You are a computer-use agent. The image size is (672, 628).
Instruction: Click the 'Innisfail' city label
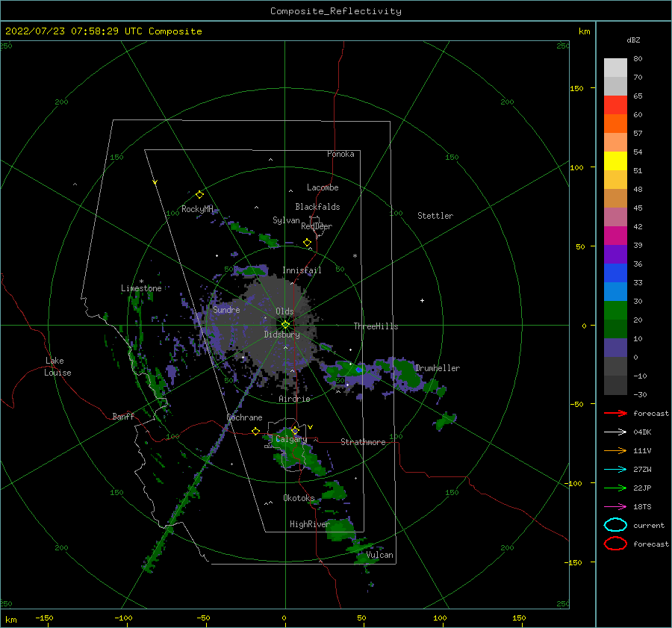[302, 270]
